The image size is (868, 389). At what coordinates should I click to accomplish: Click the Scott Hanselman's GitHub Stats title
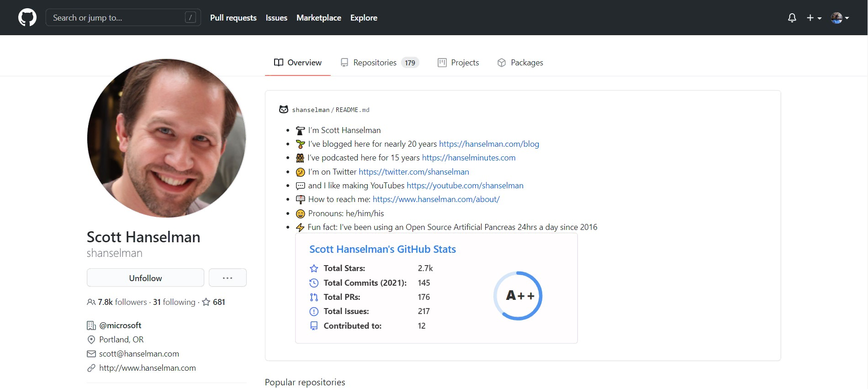click(x=382, y=249)
